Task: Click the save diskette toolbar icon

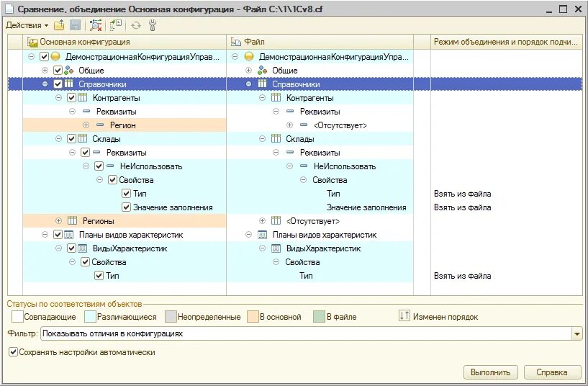Action: [76, 25]
